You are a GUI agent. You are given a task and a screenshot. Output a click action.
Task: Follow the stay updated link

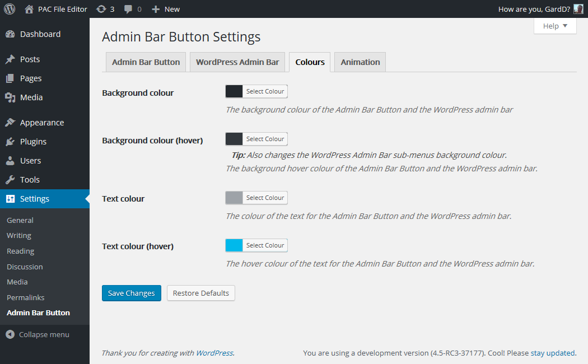click(552, 353)
